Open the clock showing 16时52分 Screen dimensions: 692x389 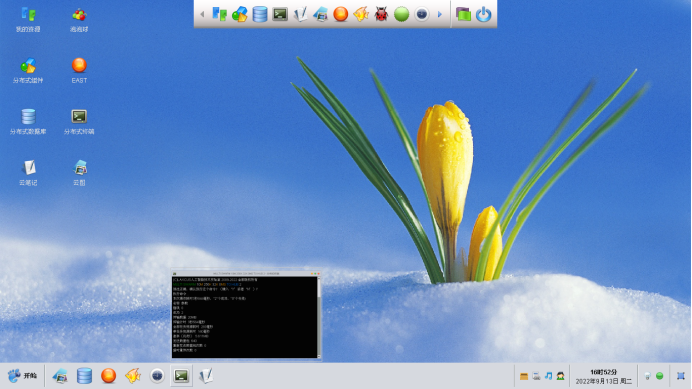pyautogui.click(x=603, y=372)
